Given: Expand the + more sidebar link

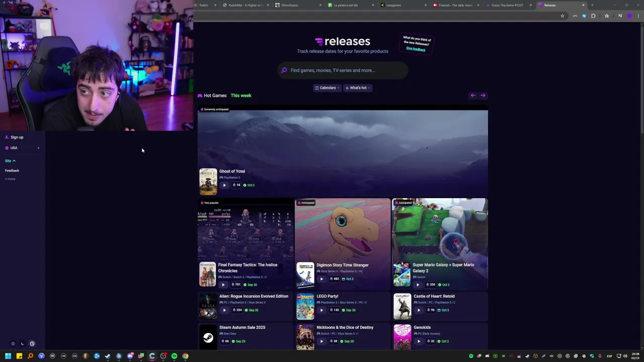Looking at the screenshot, I should click(x=10, y=179).
